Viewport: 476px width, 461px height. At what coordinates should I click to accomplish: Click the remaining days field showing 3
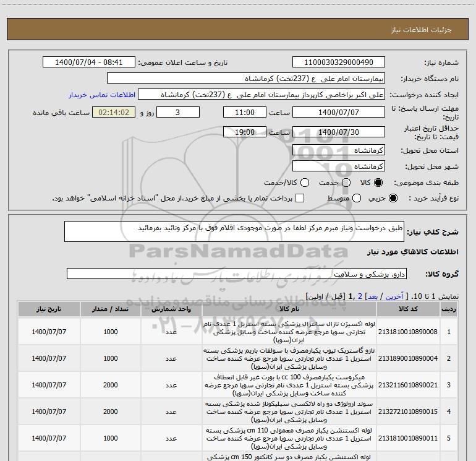pyautogui.click(x=177, y=112)
